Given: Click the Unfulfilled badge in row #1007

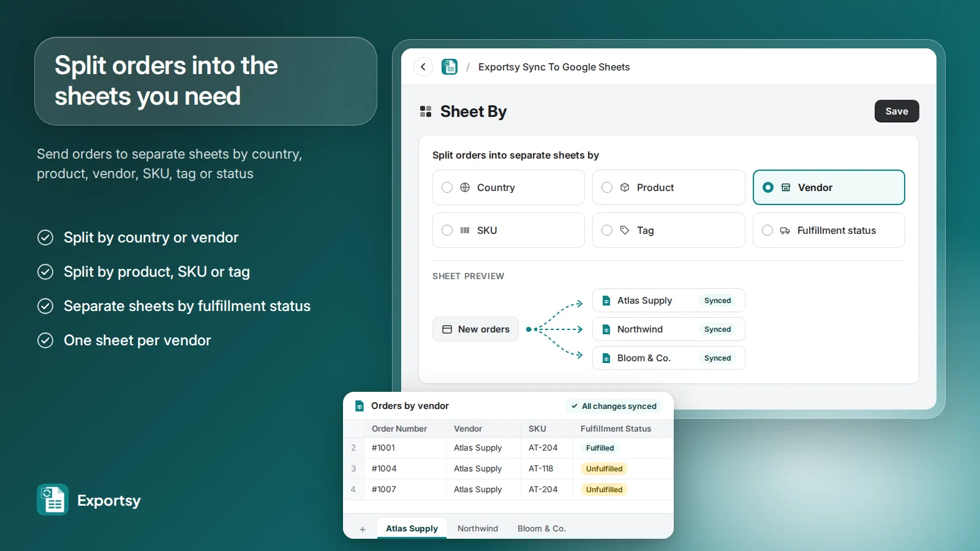Looking at the screenshot, I should click(604, 490).
